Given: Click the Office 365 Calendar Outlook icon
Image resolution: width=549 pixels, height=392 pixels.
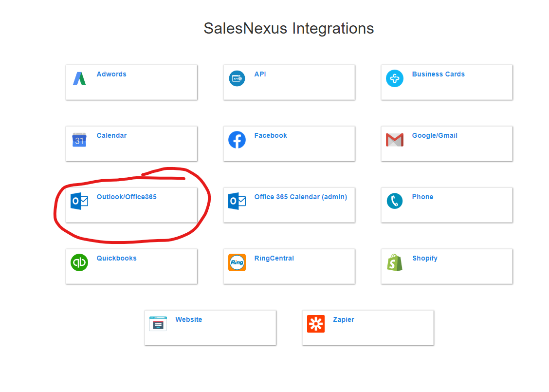Looking at the screenshot, I should (237, 201).
